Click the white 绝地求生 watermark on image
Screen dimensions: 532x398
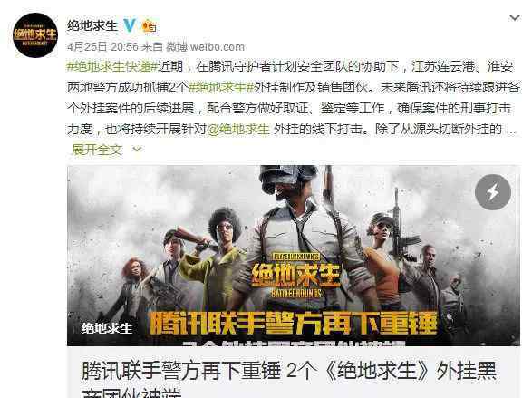pyautogui.click(x=107, y=328)
